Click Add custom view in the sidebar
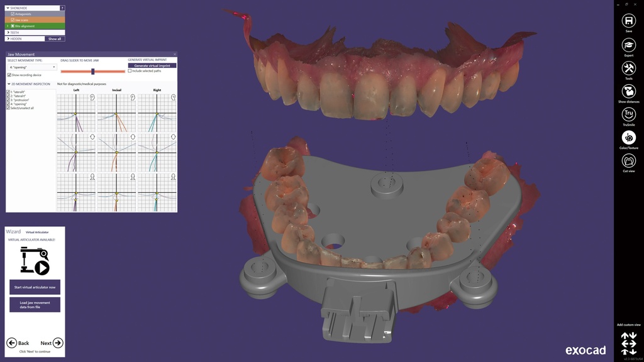 click(628, 324)
